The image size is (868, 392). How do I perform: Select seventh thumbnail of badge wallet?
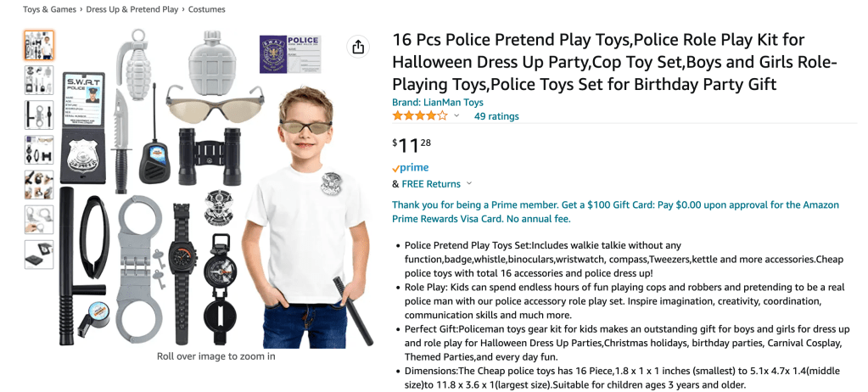tap(39, 255)
